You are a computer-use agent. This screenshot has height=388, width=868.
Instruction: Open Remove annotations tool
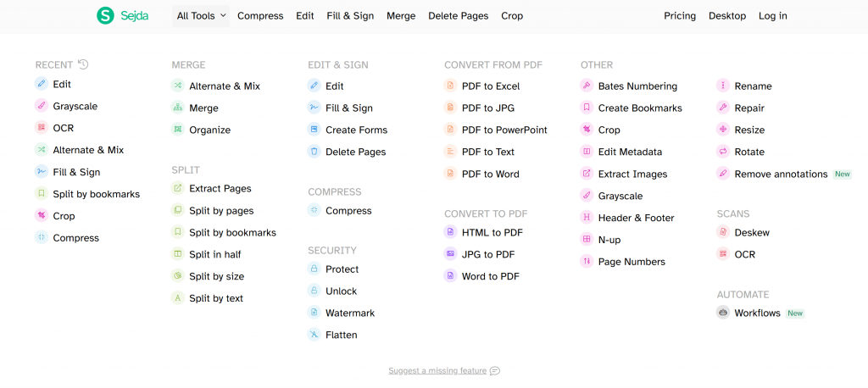point(781,174)
